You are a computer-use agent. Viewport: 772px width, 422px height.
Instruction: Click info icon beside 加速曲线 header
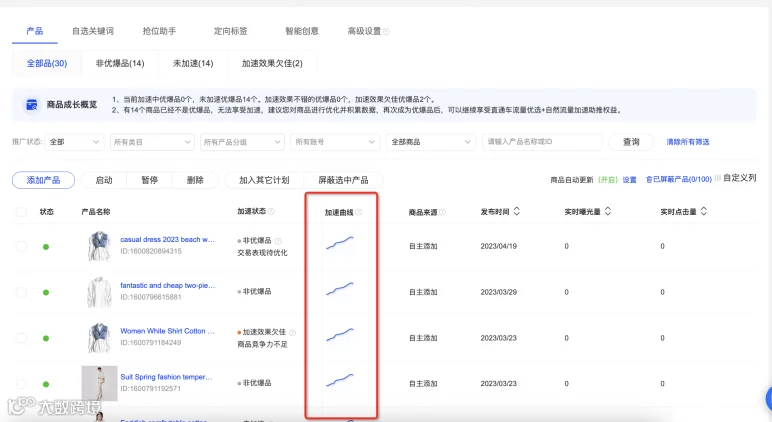click(x=358, y=212)
